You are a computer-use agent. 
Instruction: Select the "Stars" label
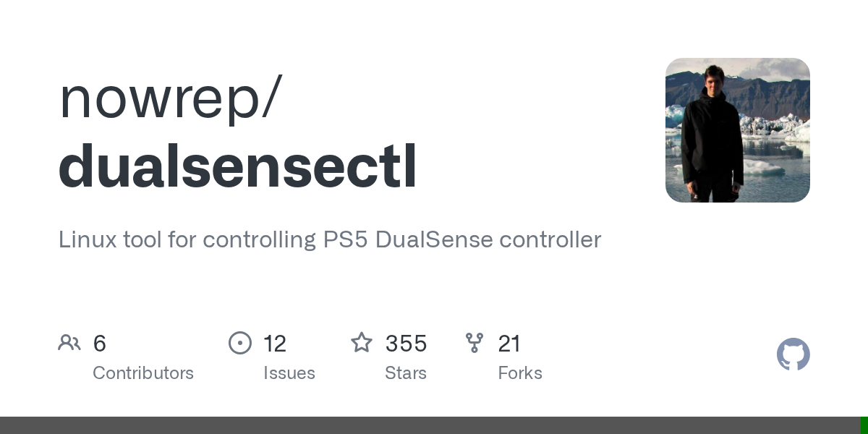point(406,373)
